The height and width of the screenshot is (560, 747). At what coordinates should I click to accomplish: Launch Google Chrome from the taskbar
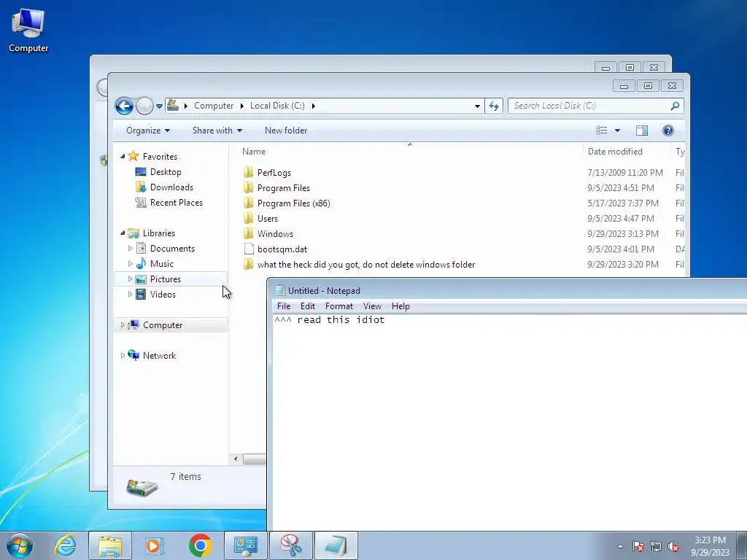200,545
